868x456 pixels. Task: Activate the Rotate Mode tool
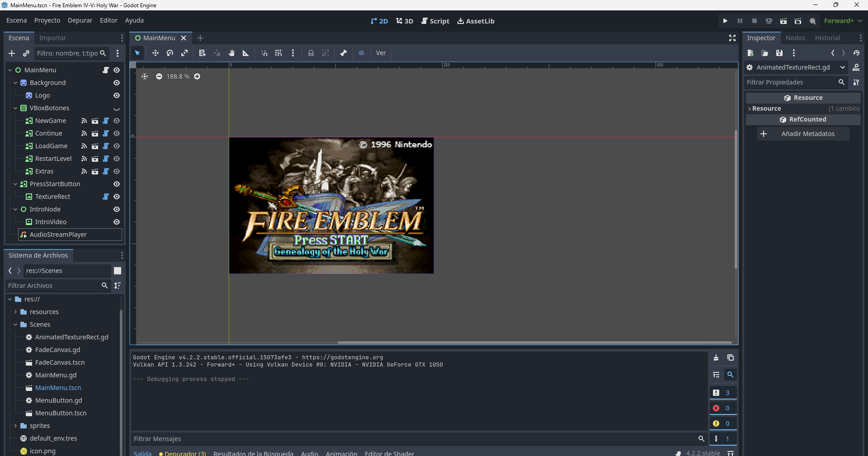point(170,53)
